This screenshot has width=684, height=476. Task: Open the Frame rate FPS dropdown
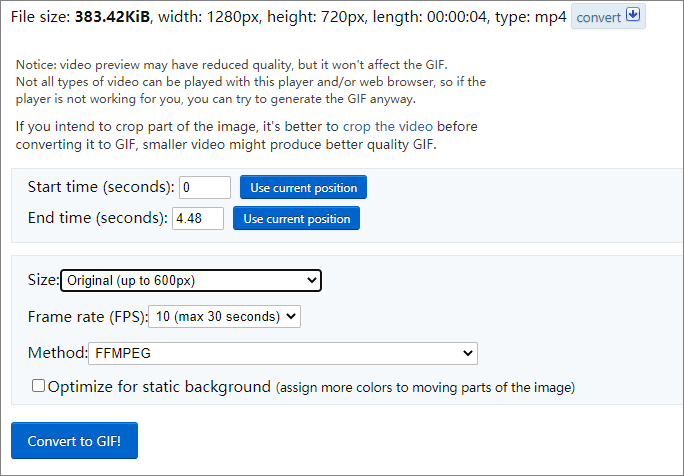pyautogui.click(x=225, y=316)
